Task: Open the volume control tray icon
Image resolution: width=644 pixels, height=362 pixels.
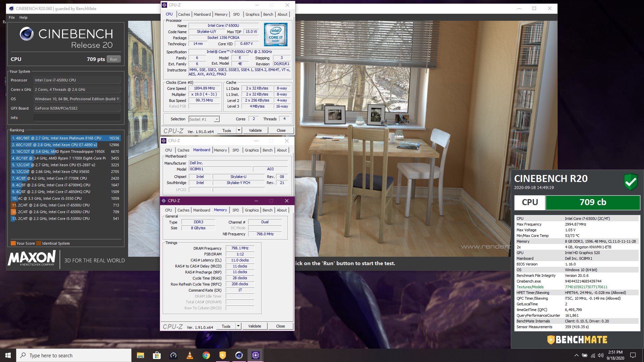Action: 600,355
